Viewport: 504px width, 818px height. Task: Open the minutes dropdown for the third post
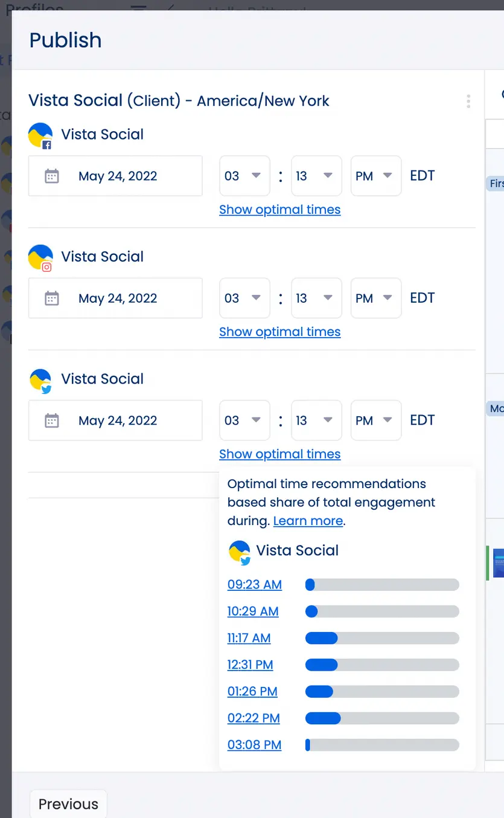point(316,420)
